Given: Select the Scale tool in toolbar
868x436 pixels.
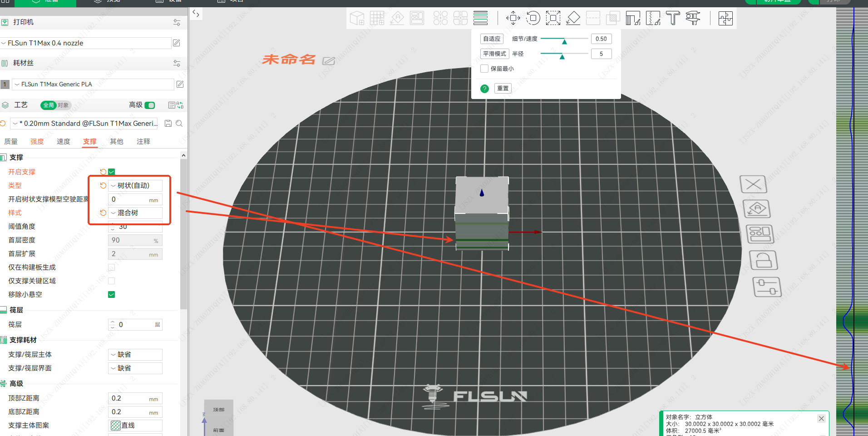Looking at the screenshot, I should [553, 18].
